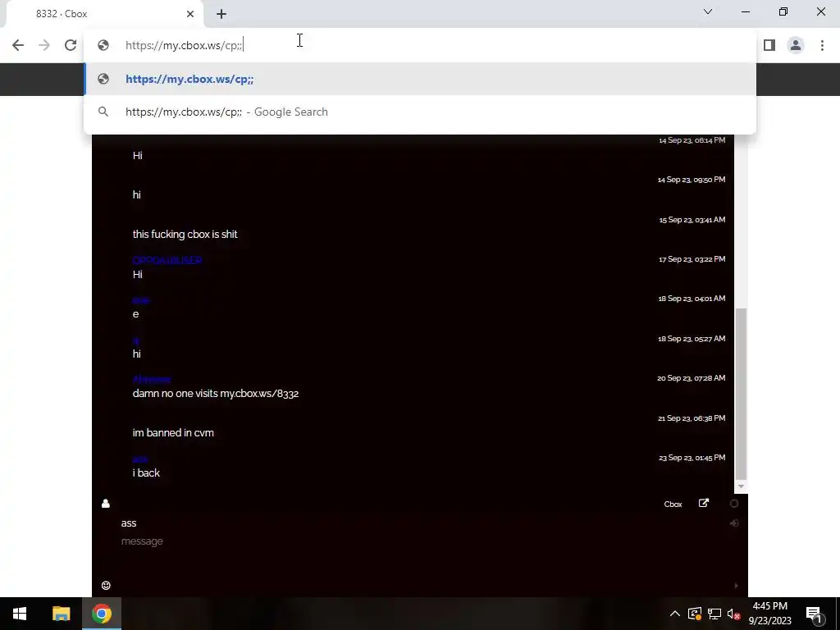Click the send message arrow icon

736,586
